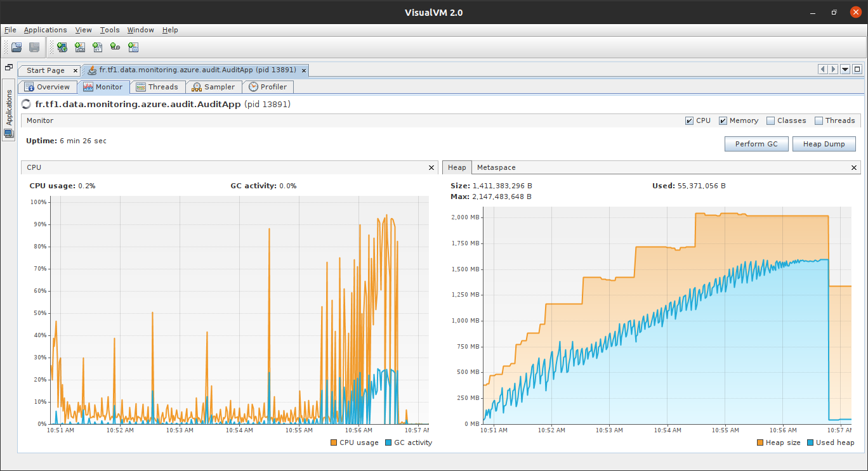Screen dimensions: 868x471
Task: Switch to the Start Page tab
Action: (x=46, y=70)
